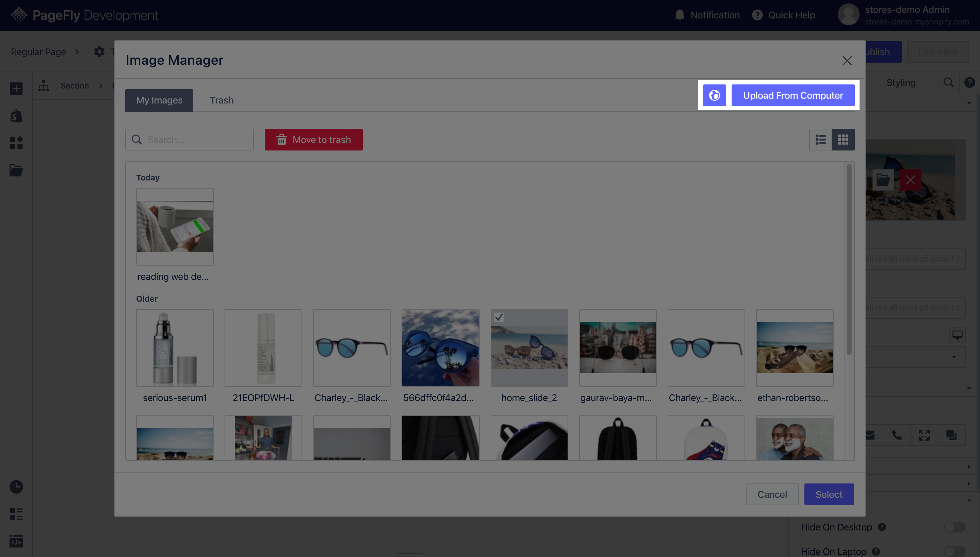Open the Notification bell
Image resolution: width=980 pixels, height=557 pixels.
680,15
